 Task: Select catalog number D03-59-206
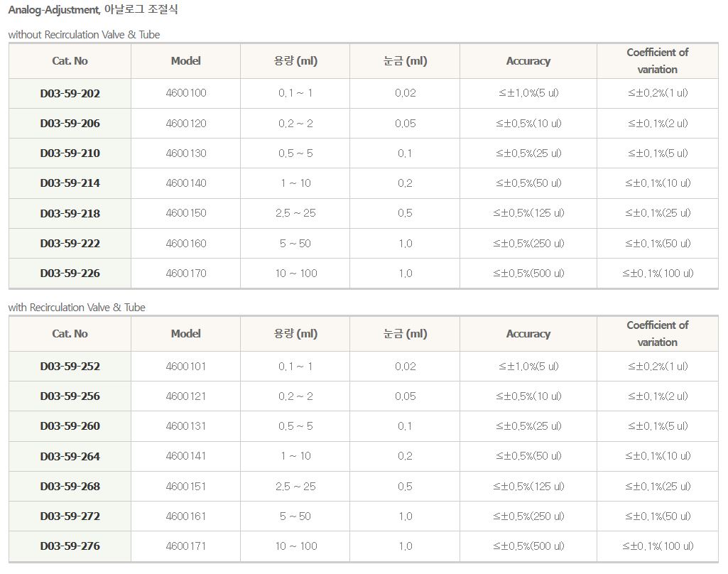pyautogui.click(x=70, y=124)
